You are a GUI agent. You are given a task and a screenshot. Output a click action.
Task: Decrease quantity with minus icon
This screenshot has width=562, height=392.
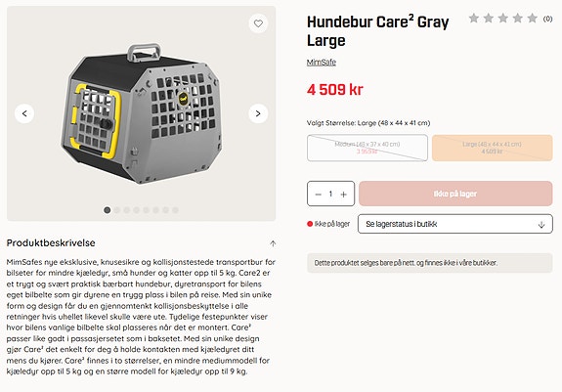click(318, 195)
